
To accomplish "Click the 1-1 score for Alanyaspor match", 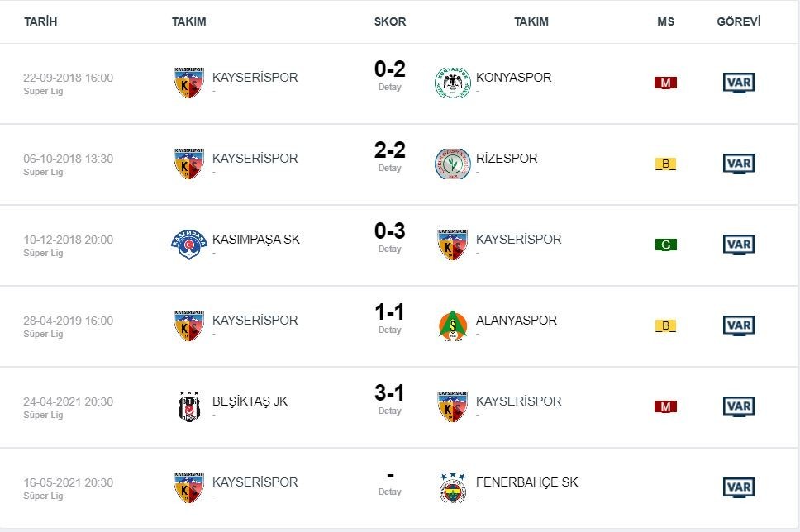I will 389,312.
